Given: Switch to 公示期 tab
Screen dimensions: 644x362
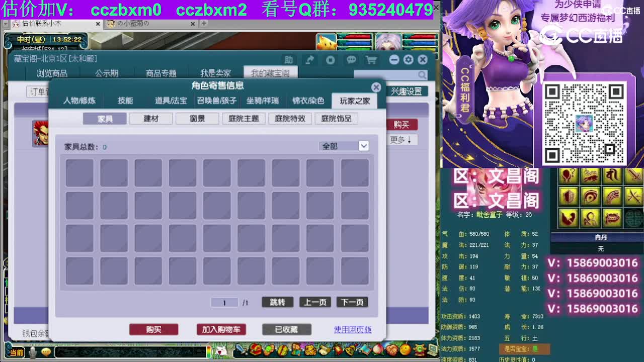Looking at the screenshot, I should pyautogui.click(x=107, y=73).
